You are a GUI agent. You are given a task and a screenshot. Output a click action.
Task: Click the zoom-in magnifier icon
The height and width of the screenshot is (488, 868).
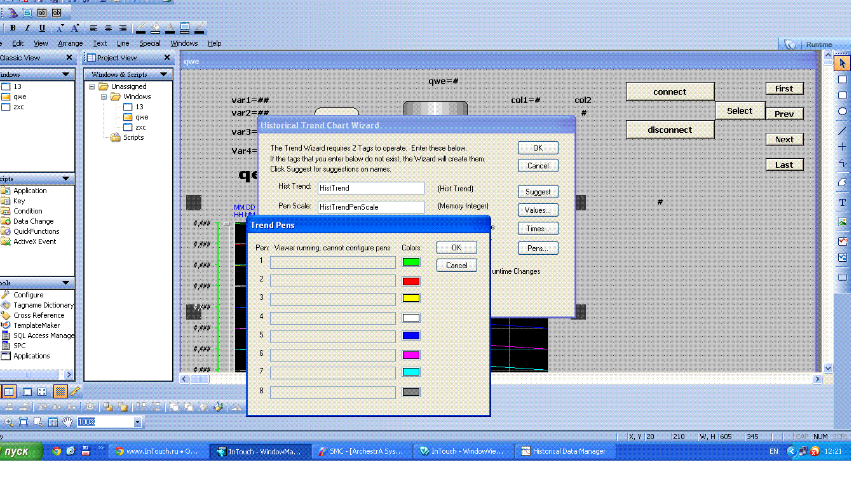[x=9, y=422]
